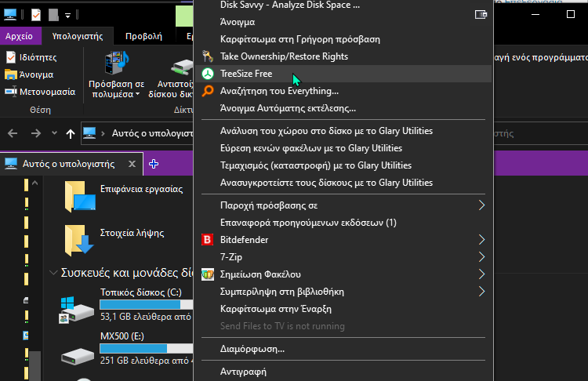Click the computer icon in title bar

[x=10, y=15]
